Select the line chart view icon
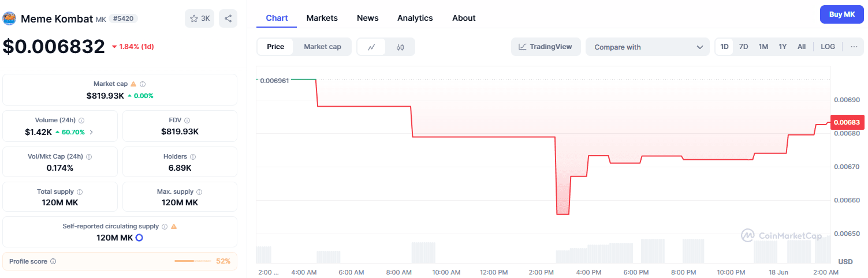The width and height of the screenshot is (868, 278). [372, 47]
